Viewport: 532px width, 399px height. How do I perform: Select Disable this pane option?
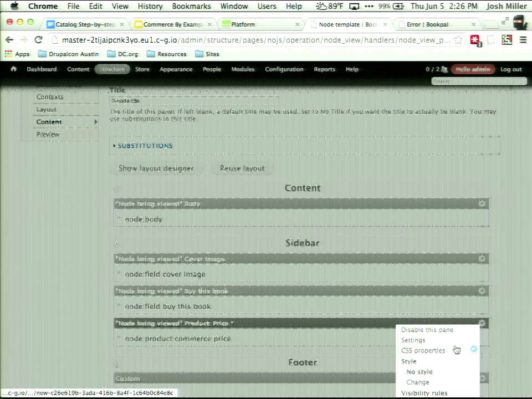click(x=427, y=330)
